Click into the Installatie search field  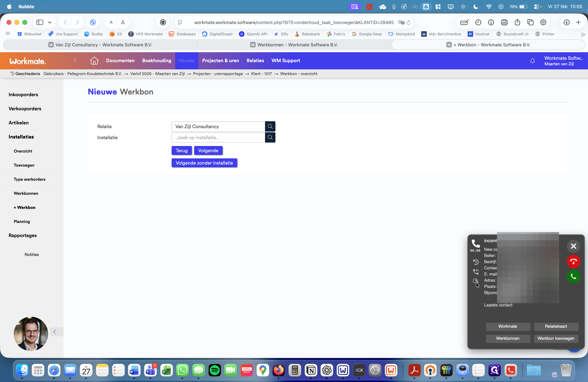(x=218, y=137)
